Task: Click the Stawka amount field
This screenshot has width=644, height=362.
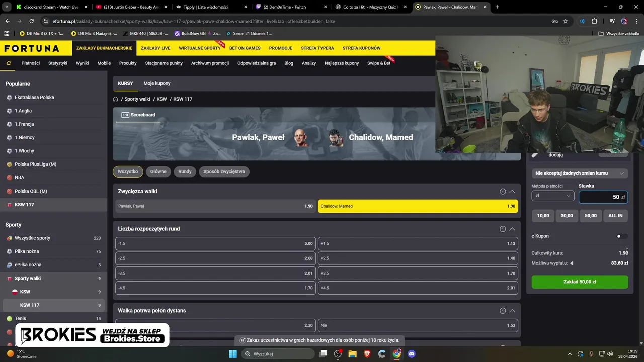Action: [603, 197]
